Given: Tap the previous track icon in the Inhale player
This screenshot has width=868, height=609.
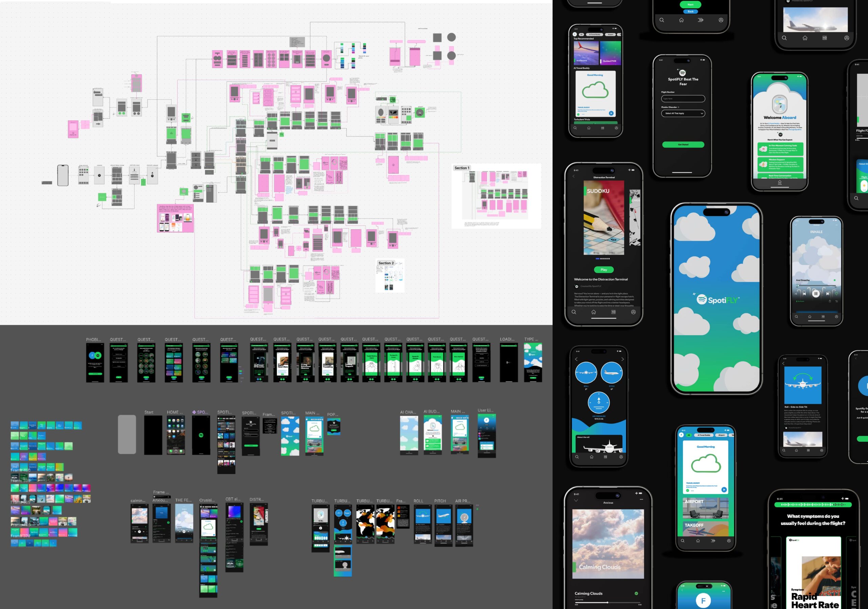Looking at the screenshot, I should pyautogui.click(x=804, y=293).
